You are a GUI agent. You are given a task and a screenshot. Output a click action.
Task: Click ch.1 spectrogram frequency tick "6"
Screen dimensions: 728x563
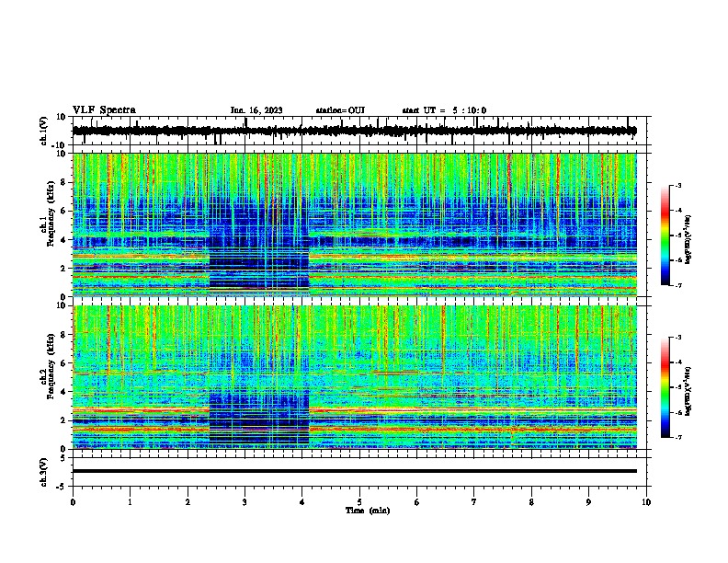[x=64, y=211]
